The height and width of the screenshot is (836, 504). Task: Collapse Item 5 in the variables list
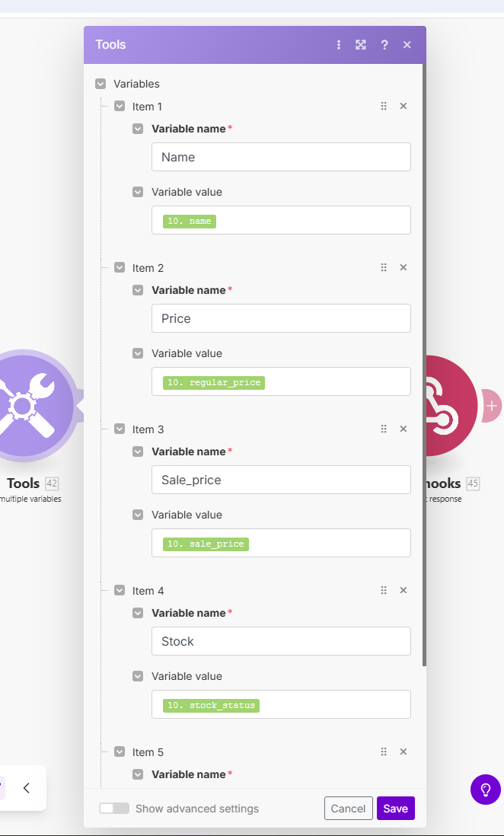point(120,751)
